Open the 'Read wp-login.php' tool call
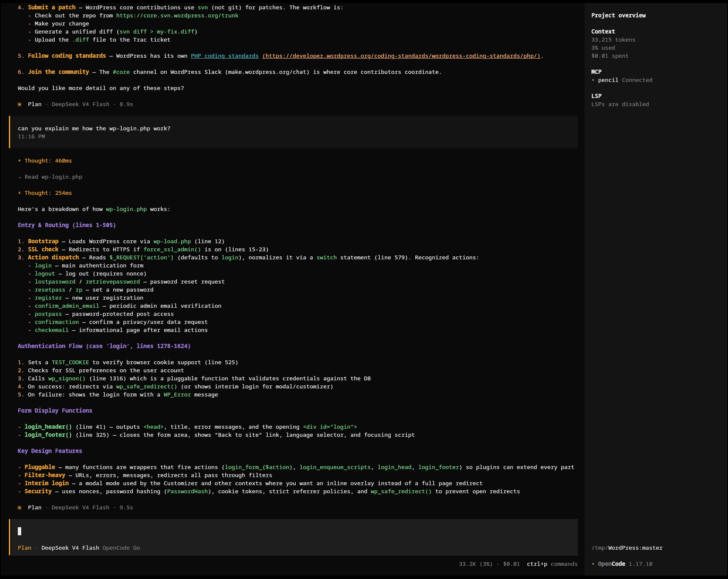This screenshot has width=728, height=579. 50,177
